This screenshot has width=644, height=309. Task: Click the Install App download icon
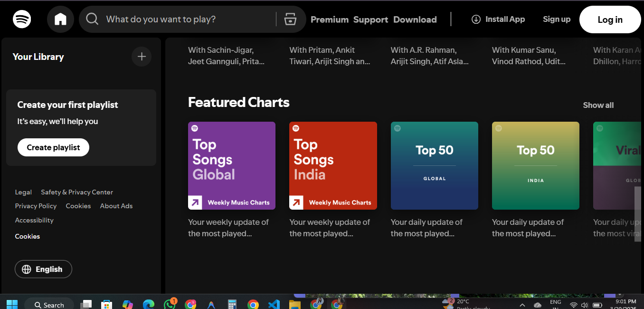coord(476,19)
